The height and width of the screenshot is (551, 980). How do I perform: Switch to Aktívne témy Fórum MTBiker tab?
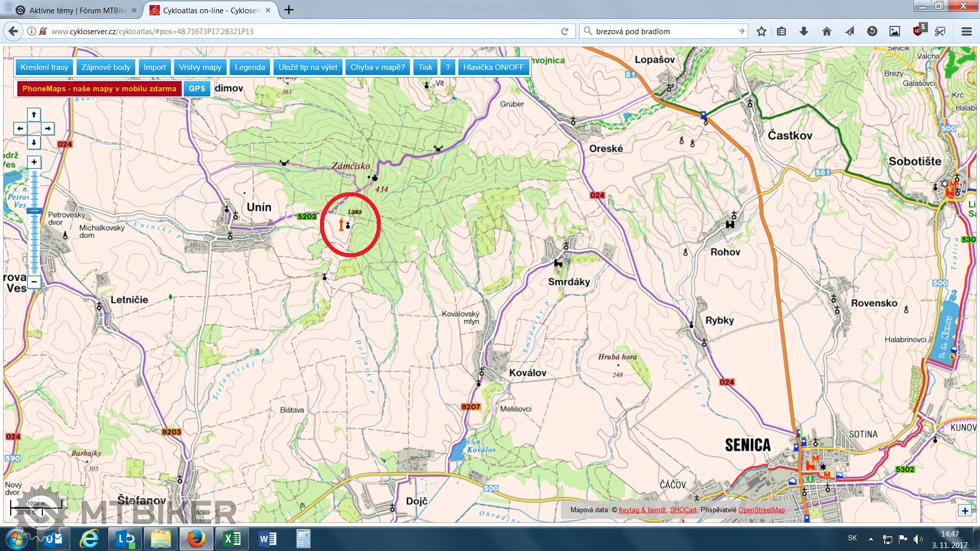click(x=77, y=10)
